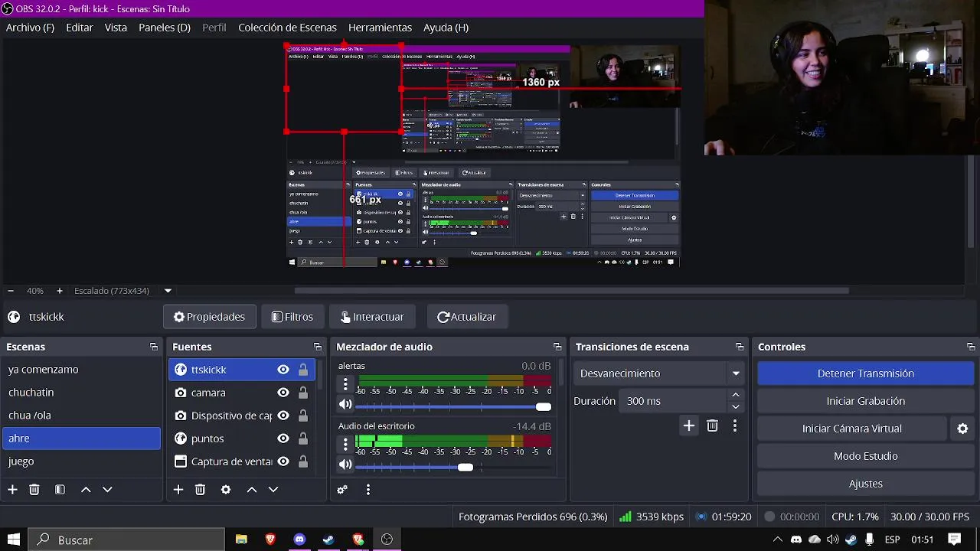Float the Fuentes panel
The height and width of the screenshot is (551, 980).
[x=318, y=347]
